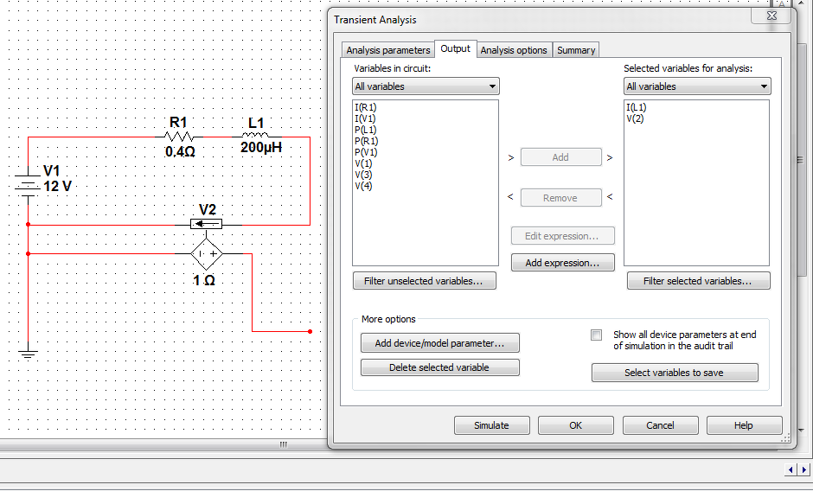The height and width of the screenshot is (504, 813).
Task: Open Help for Transient Analysis
Action: pyautogui.click(x=744, y=425)
